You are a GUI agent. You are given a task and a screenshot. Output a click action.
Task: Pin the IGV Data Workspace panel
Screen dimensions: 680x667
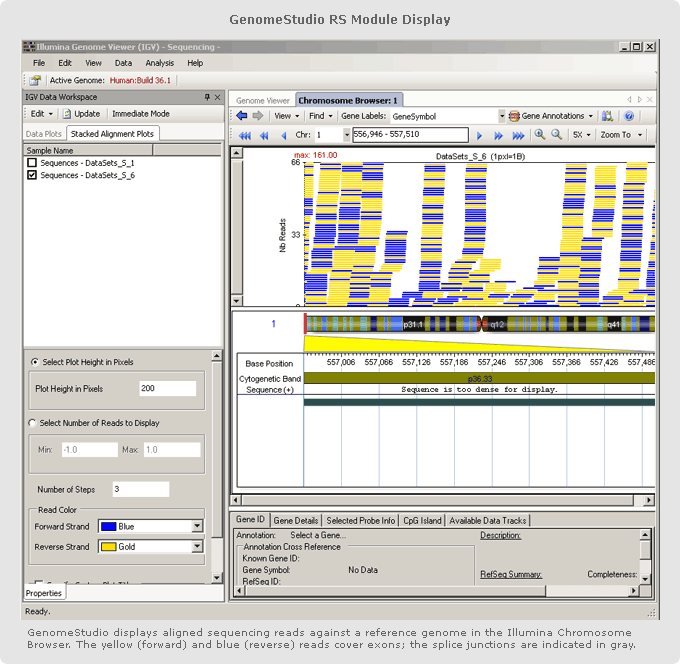click(x=207, y=97)
